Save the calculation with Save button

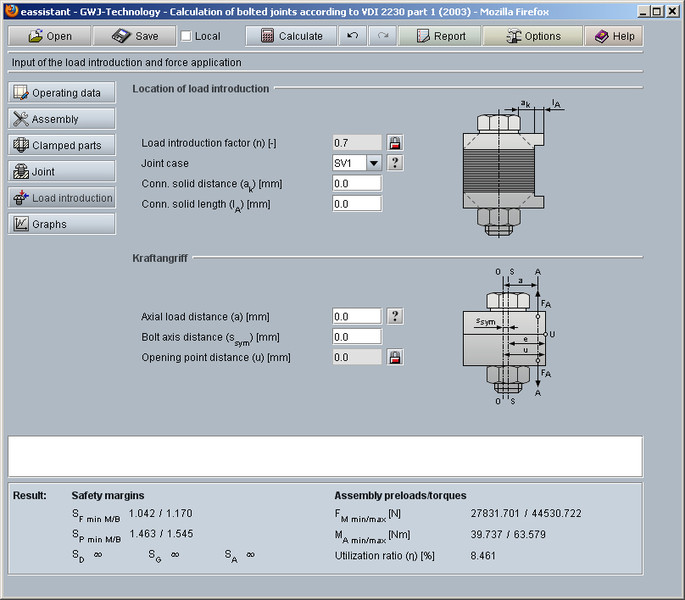pyautogui.click(x=135, y=36)
